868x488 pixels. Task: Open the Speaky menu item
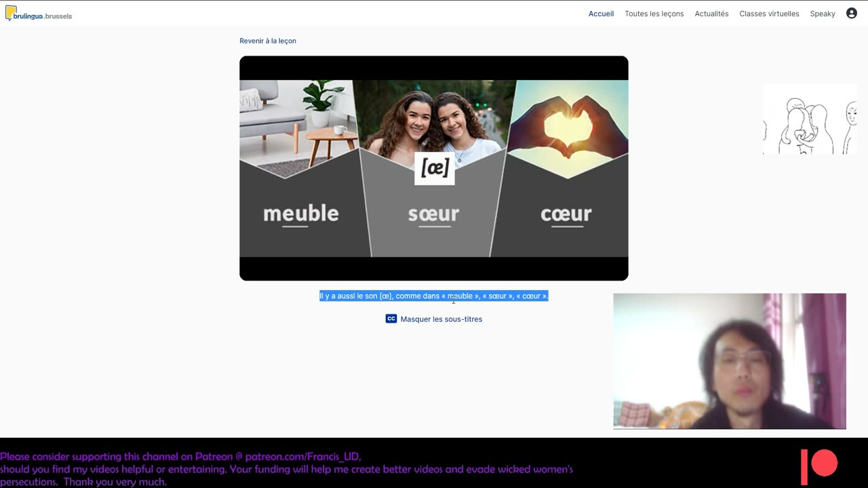tap(823, 14)
